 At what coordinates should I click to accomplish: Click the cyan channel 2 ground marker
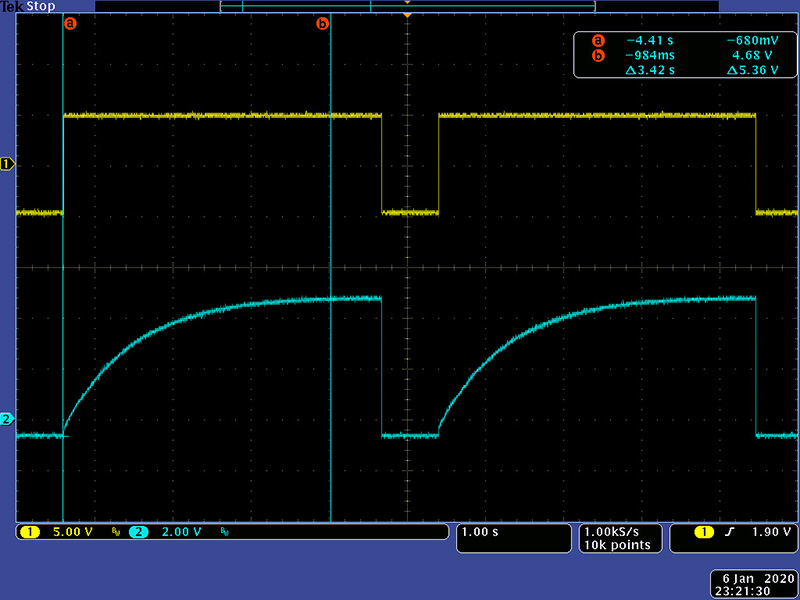(8, 419)
